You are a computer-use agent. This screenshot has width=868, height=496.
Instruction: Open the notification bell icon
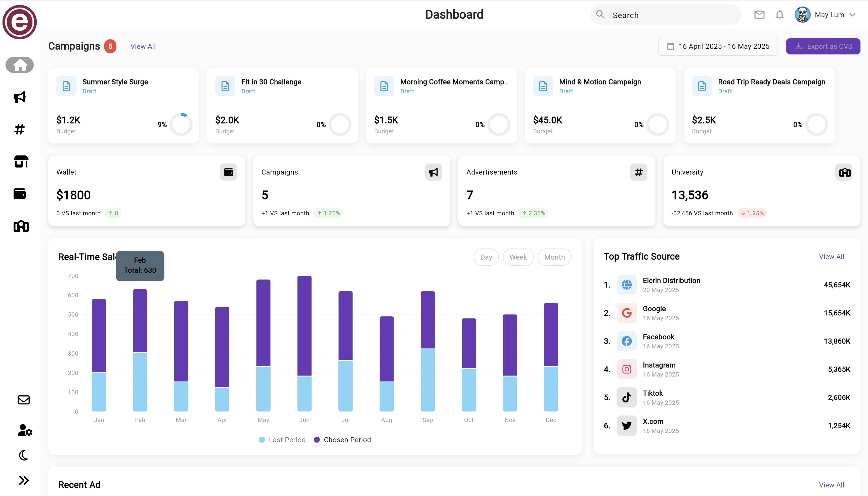[x=779, y=15]
